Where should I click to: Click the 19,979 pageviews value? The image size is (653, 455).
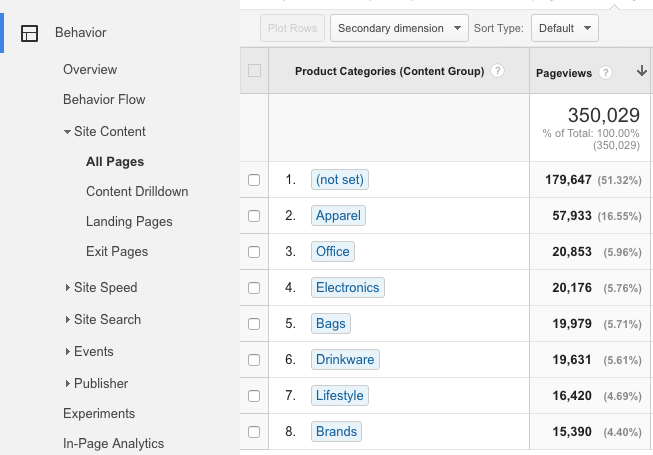tap(572, 324)
